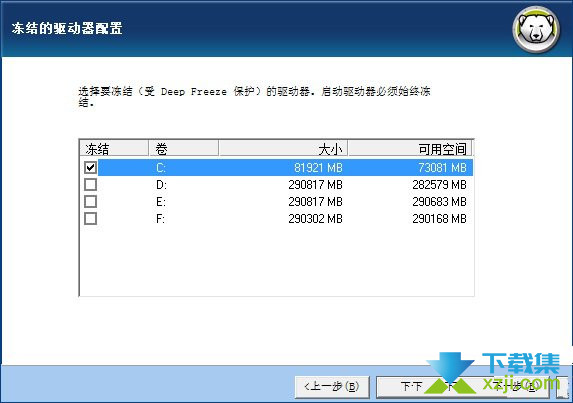Click the 282579 MB free space value
This screenshot has height=403, width=573.
click(439, 185)
